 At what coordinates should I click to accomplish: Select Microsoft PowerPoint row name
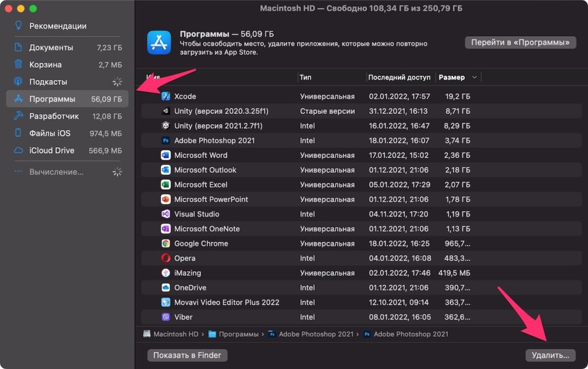click(211, 199)
